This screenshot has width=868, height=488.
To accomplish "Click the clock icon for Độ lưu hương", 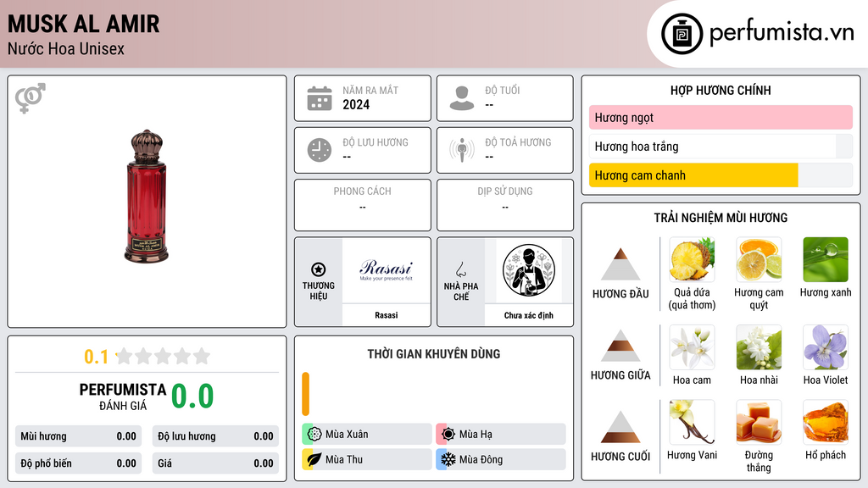I will pyautogui.click(x=320, y=150).
